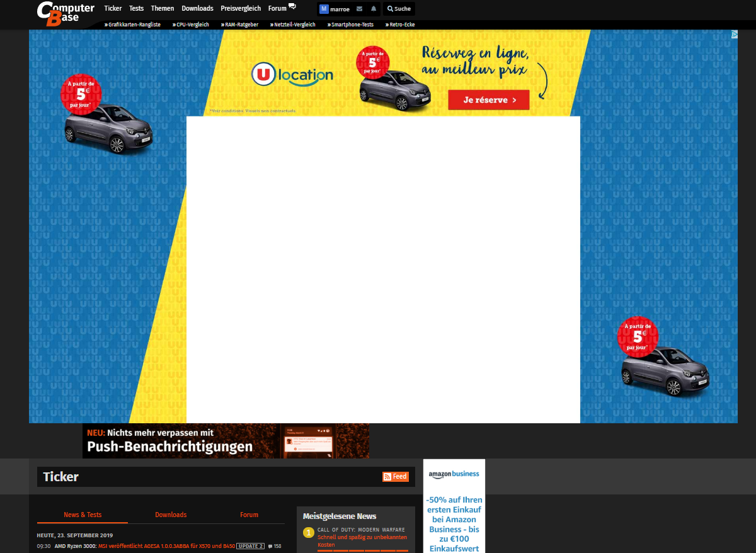Image resolution: width=756 pixels, height=553 pixels.
Task: Select the Forum ticker tab
Action: (x=249, y=515)
